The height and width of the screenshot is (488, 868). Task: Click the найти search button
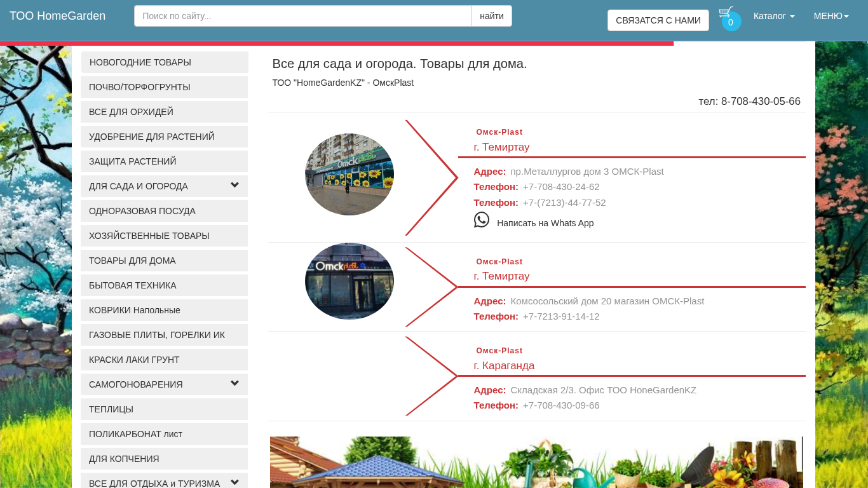[492, 16]
